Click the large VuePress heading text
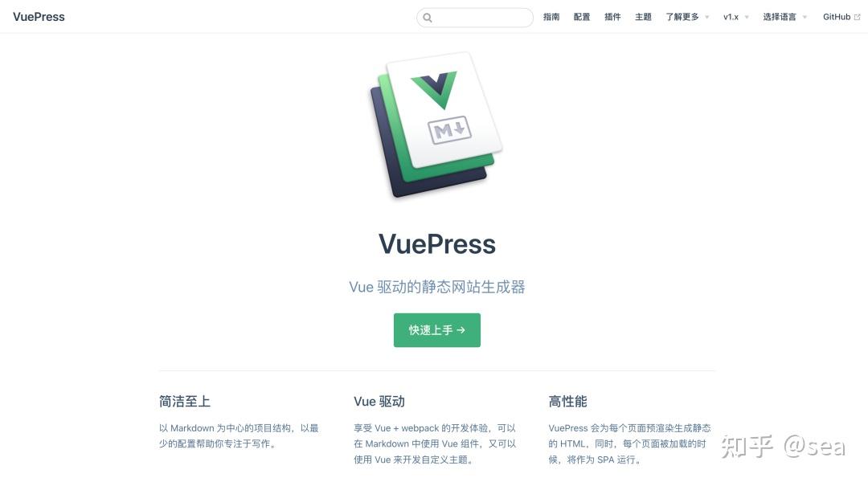This screenshot has width=868, height=482. (436, 244)
